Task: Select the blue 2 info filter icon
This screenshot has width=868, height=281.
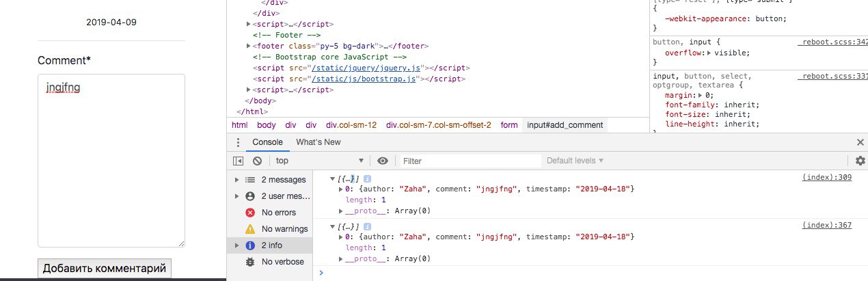Action: 250,245
